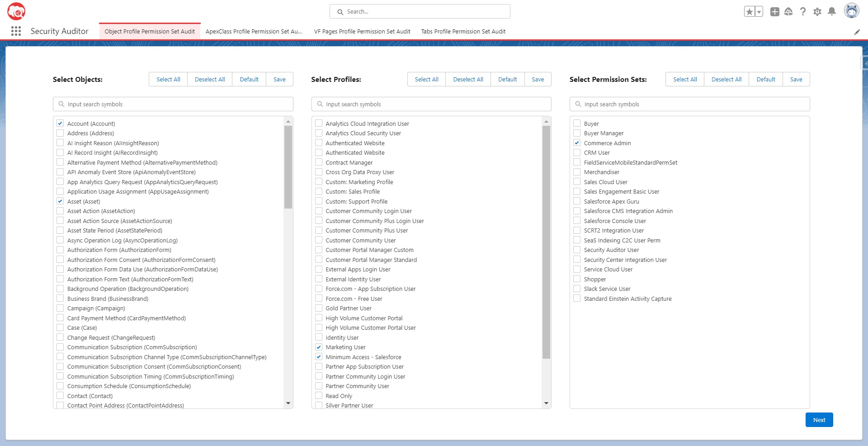Uncheck the Asset (Asset) checkbox
Screen dimensions: 868x446
pos(60,201)
